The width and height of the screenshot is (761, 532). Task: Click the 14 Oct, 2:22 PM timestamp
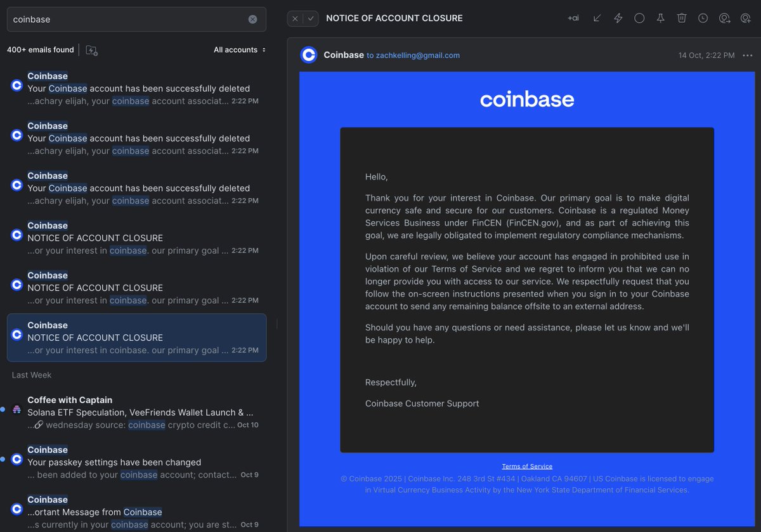click(706, 55)
